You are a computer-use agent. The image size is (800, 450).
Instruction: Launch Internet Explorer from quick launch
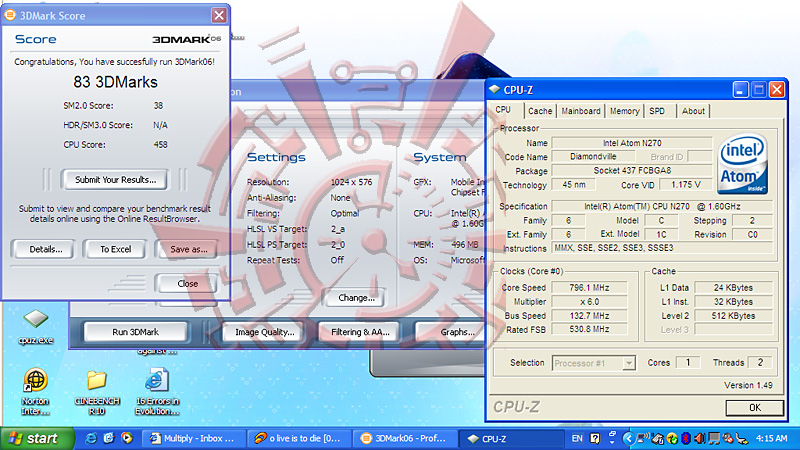pyautogui.click(x=91, y=438)
